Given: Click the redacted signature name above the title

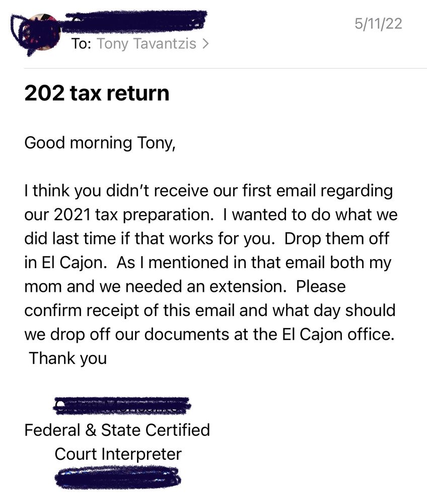Looking at the screenshot, I should coord(122,406).
